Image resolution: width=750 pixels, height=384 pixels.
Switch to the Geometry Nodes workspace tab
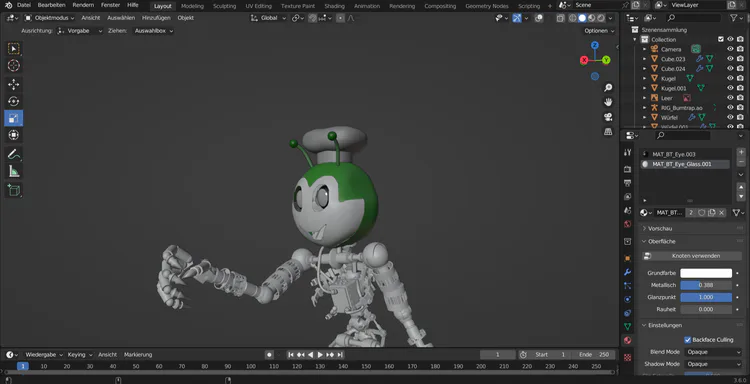pyautogui.click(x=487, y=6)
